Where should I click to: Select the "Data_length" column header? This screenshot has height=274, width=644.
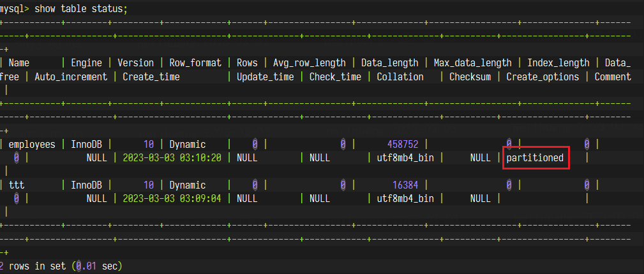[390, 63]
